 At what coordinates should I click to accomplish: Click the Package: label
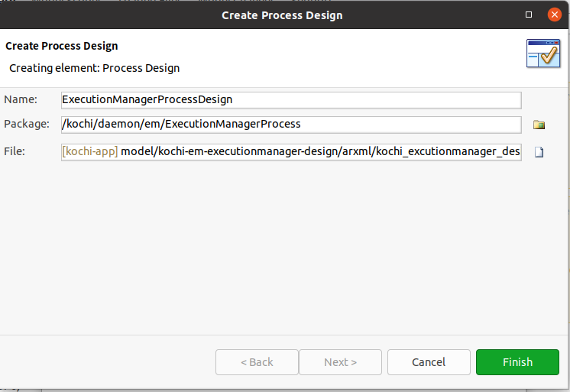(x=27, y=124)
